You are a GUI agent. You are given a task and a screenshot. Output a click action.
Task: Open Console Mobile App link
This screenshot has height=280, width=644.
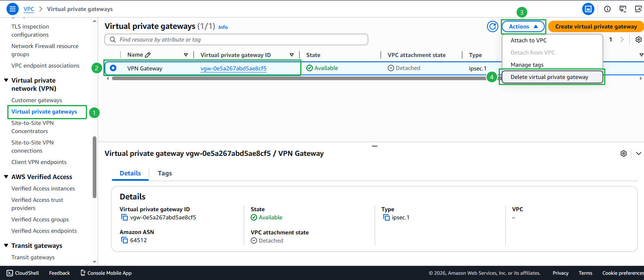[x=106, y=273]
